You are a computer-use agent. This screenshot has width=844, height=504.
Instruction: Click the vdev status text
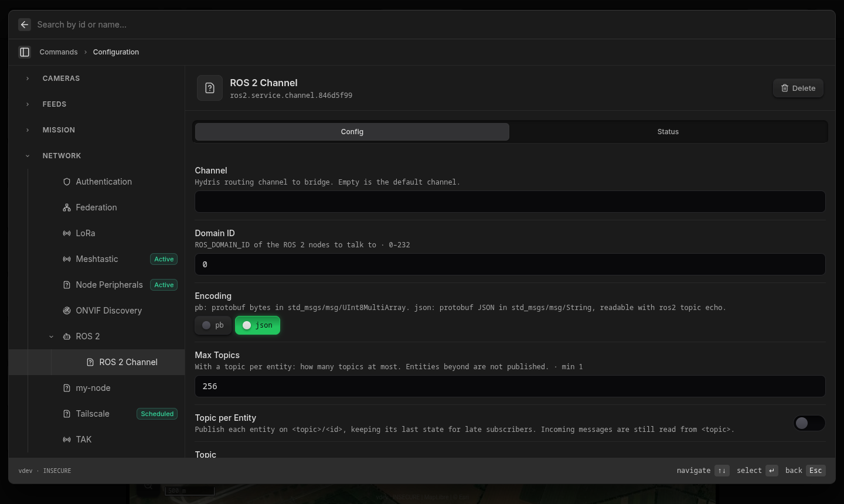pyautogui.click(x=25, y=471)
